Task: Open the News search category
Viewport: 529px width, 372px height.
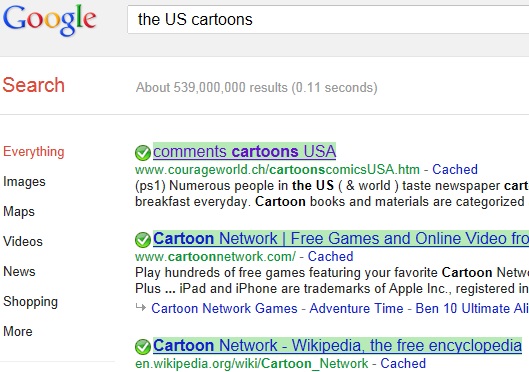Action: [x=19, y=271]
